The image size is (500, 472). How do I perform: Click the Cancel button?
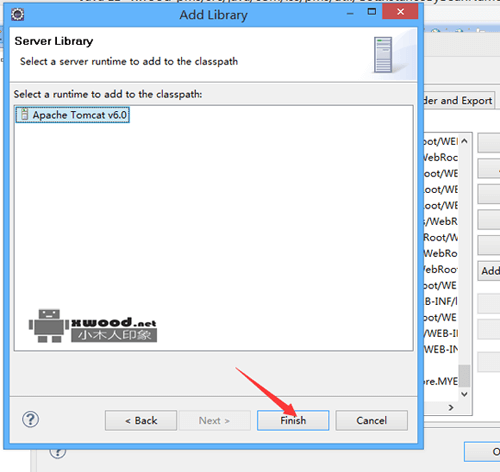[x=371, y=420]
